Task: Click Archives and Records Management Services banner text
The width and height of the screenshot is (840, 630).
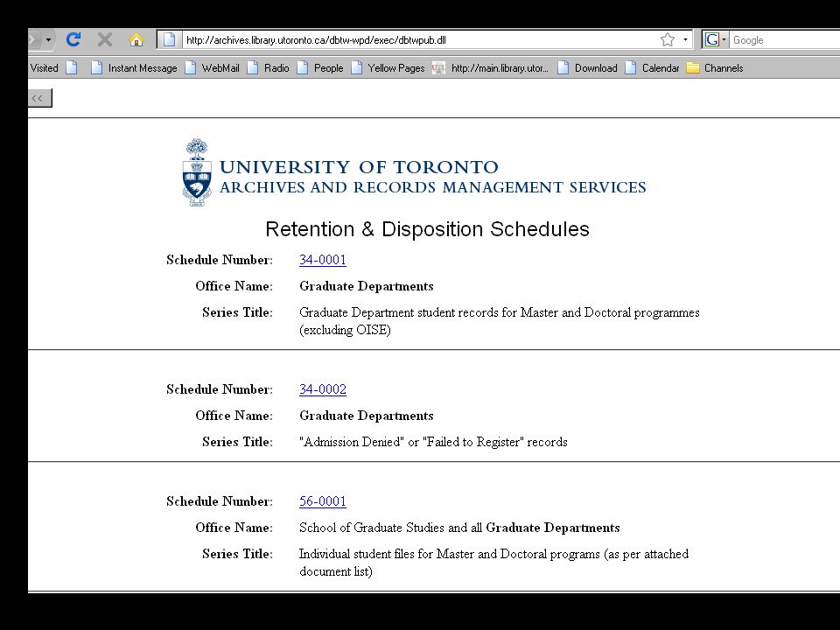Action: (x=433, y=187)
